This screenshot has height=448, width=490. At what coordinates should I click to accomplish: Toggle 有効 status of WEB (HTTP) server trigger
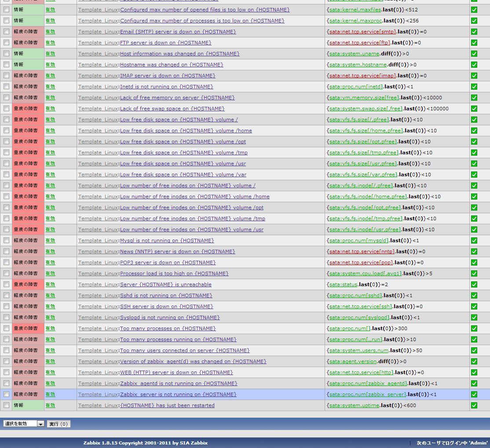[50, 372]
